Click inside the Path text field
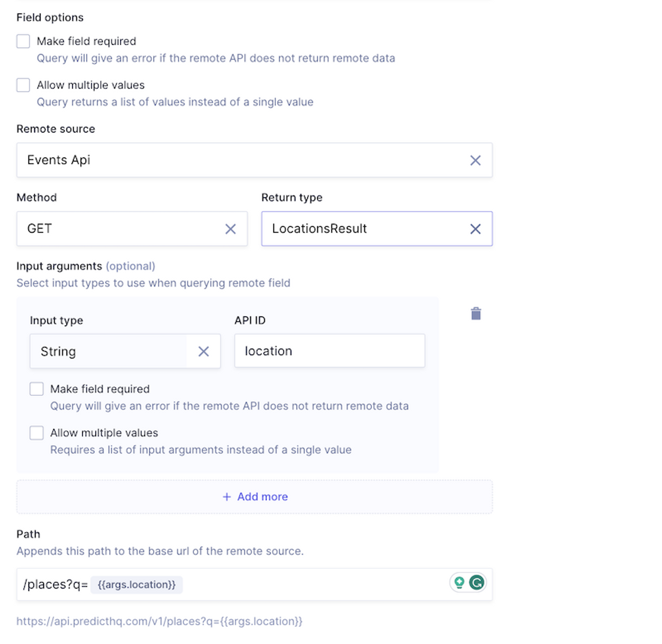The width and height of the screenshot is (662, 644). click(x=304, y=585)
